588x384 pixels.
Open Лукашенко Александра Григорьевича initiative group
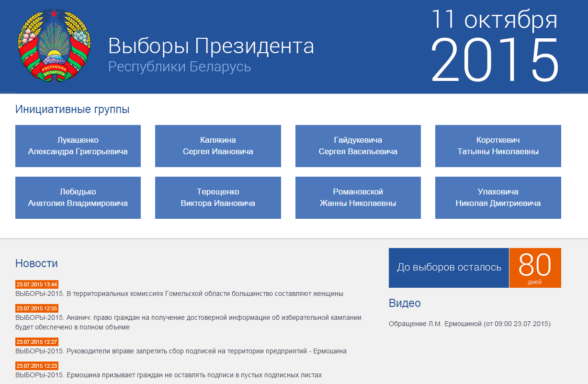pos(78,146)
